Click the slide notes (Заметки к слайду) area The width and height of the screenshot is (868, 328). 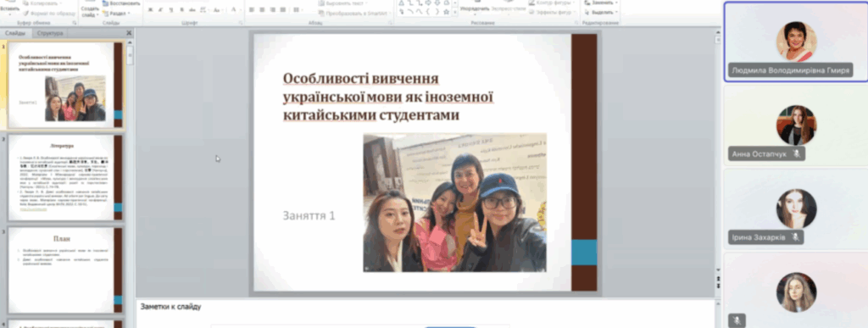point(426,313)
